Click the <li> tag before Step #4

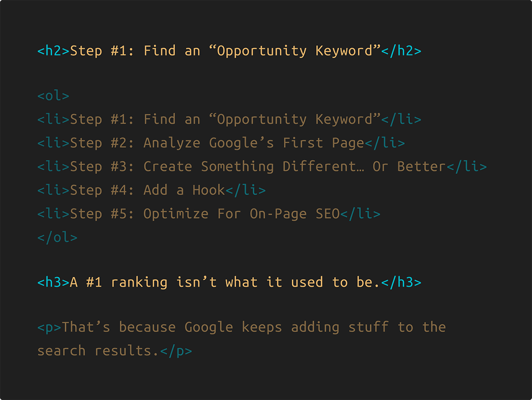(x=54, y=190)
